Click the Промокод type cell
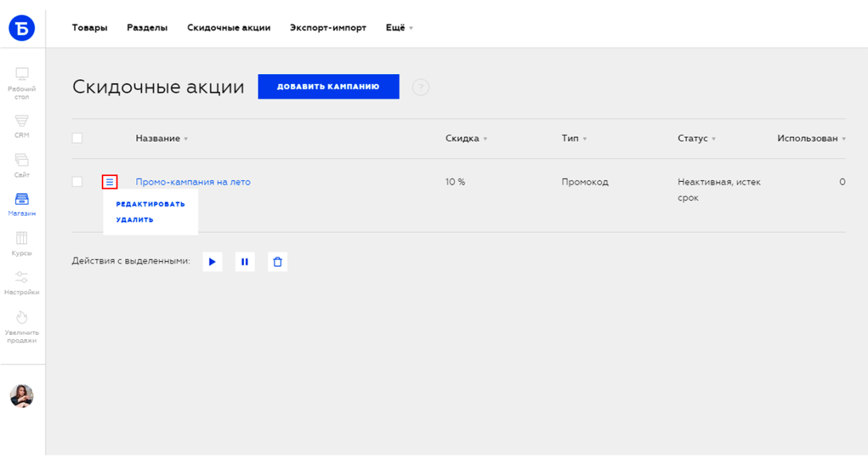 [x=584, y=182]
